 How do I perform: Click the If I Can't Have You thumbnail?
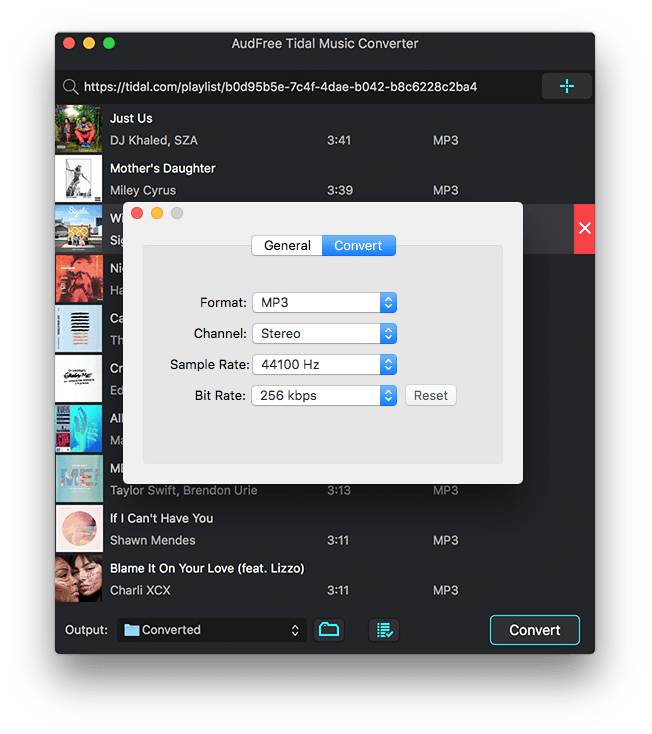(x=79, y=528)
